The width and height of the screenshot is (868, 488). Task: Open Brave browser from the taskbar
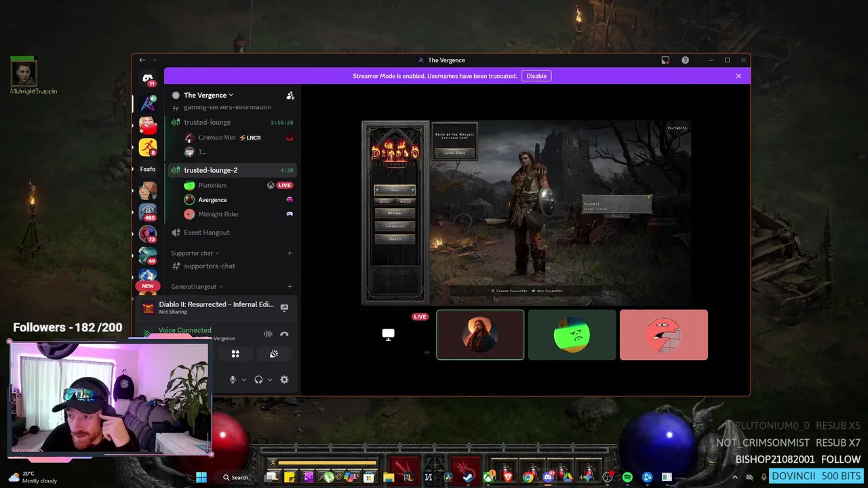(x=508, y=477)
